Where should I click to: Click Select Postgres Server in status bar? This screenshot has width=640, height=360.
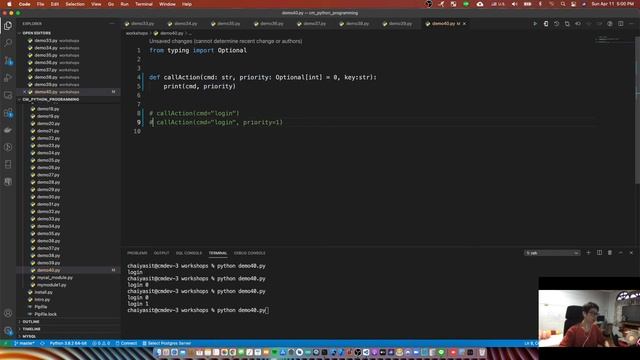click(x=167, y=343)
